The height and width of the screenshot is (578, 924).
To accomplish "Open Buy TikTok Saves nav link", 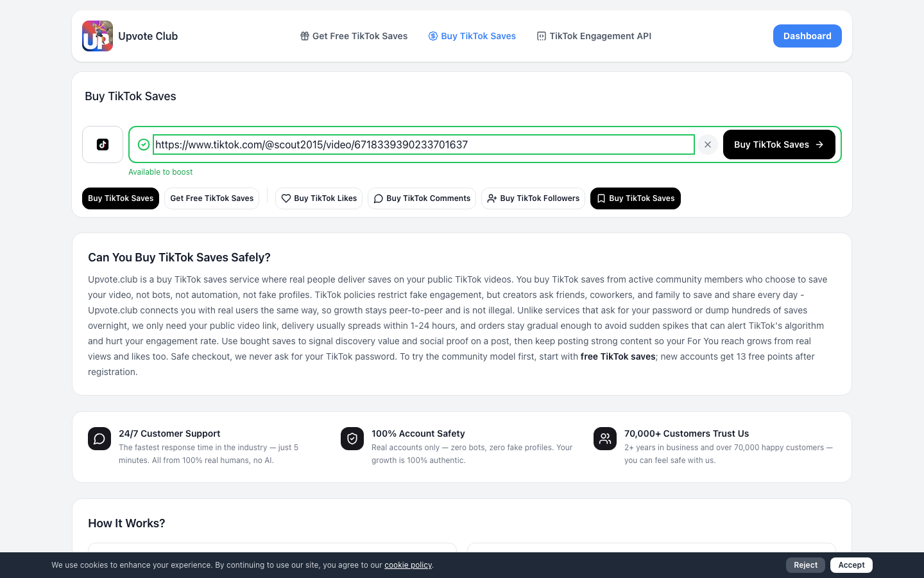I will click(472, 36).
